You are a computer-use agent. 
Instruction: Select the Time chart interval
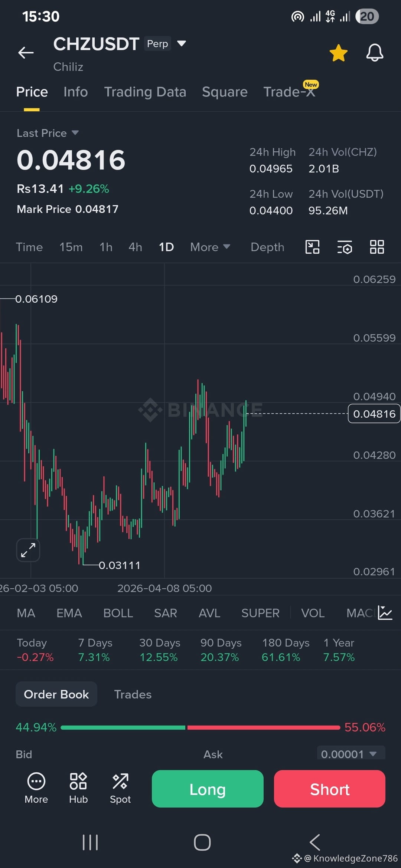[x=29, y=247]
